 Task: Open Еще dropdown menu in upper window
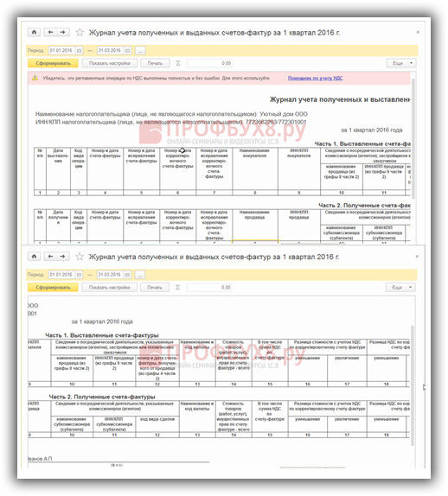point(401,63)
